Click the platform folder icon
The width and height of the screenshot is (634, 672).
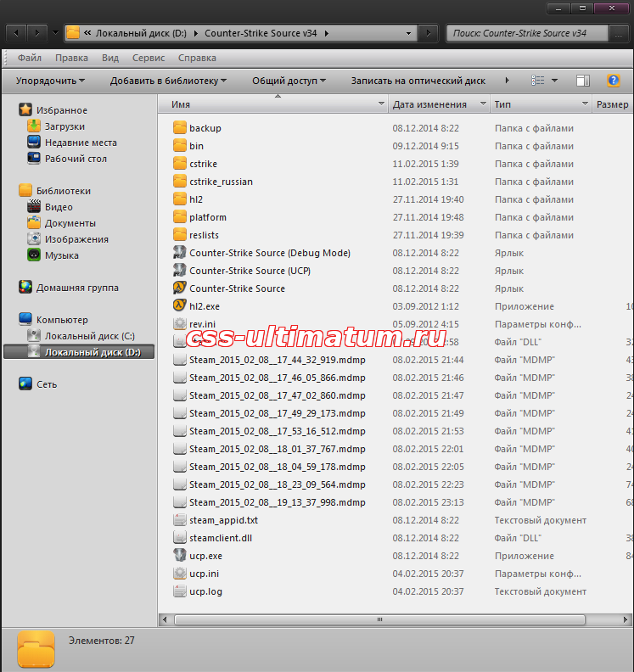coord(180,217)
